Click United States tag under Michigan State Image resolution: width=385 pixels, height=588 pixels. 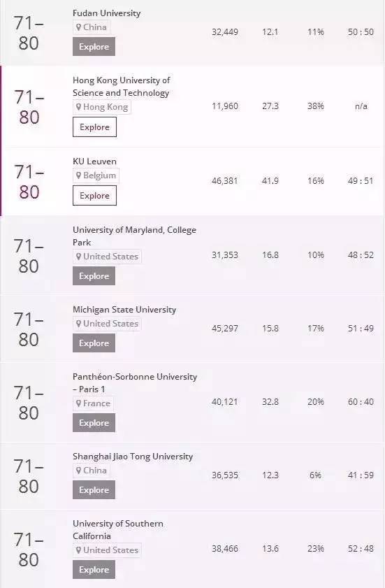tap(107, 323)
